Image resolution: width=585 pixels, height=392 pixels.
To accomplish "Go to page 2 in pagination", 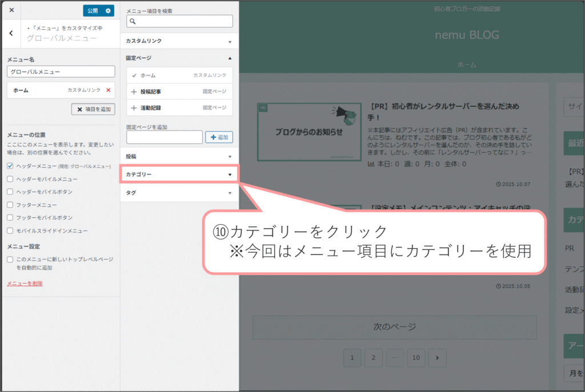I will click(373, 358).
